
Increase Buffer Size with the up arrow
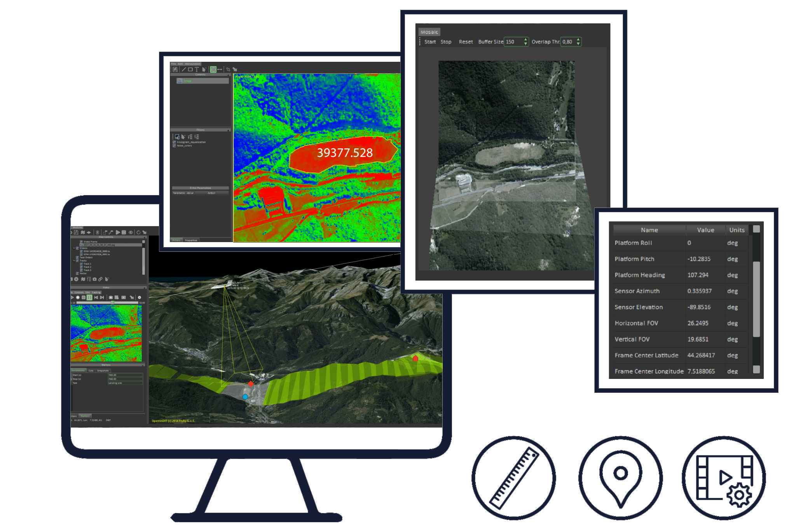click(x=526, y=40)
